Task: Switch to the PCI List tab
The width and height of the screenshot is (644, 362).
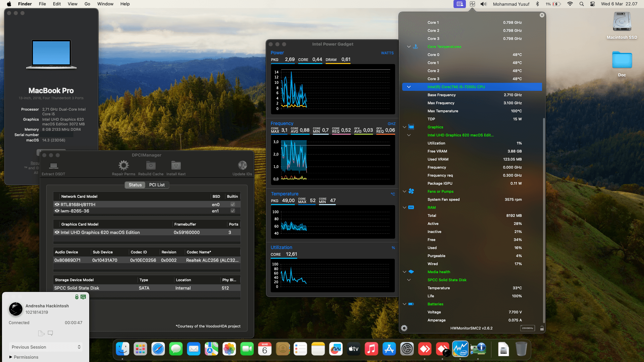Action: click(157, 185)
